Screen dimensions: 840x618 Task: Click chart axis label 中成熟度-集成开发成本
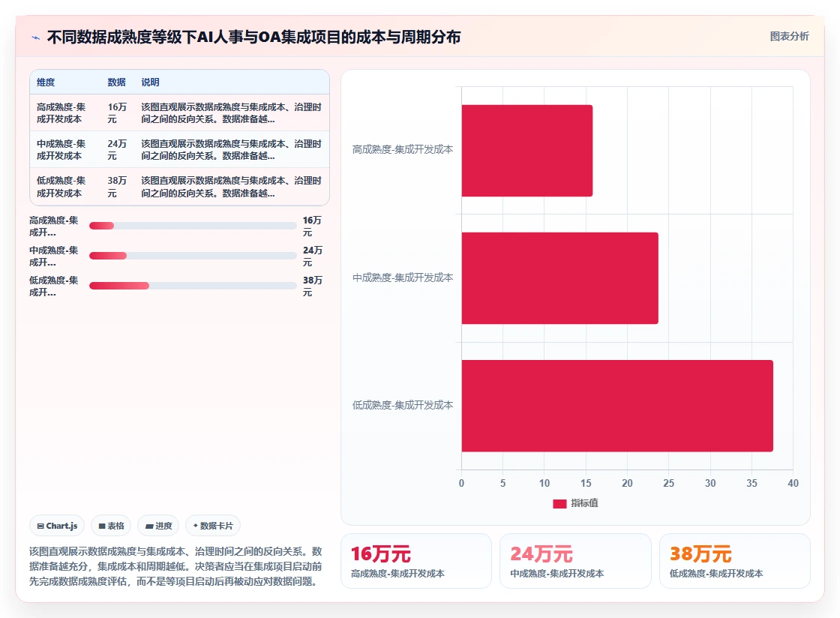(x=402, y=277)
